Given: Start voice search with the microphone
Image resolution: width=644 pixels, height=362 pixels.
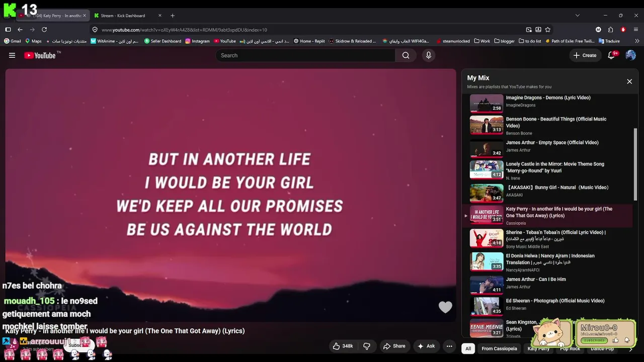Looking at the screenshot, I should coord(429,55).
